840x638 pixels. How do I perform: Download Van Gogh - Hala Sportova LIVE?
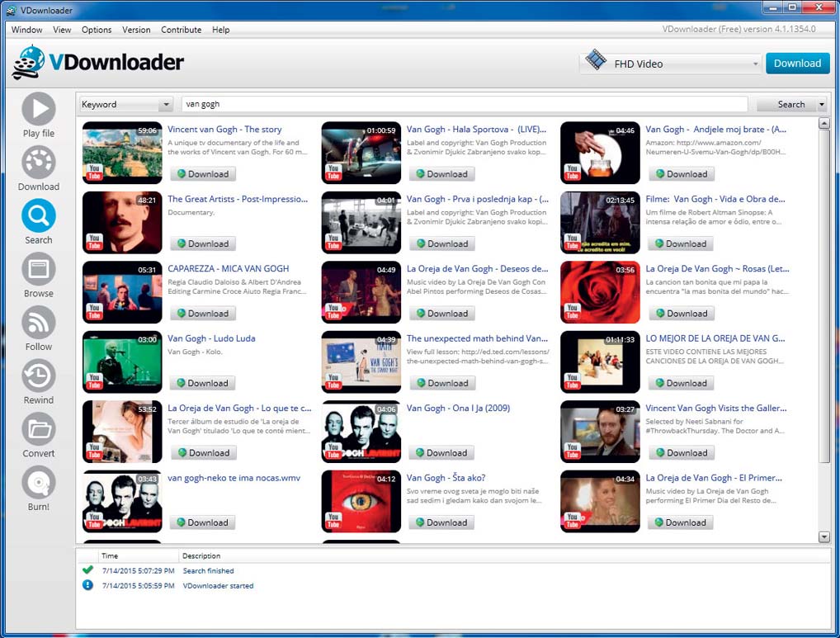tap(442, 174)
